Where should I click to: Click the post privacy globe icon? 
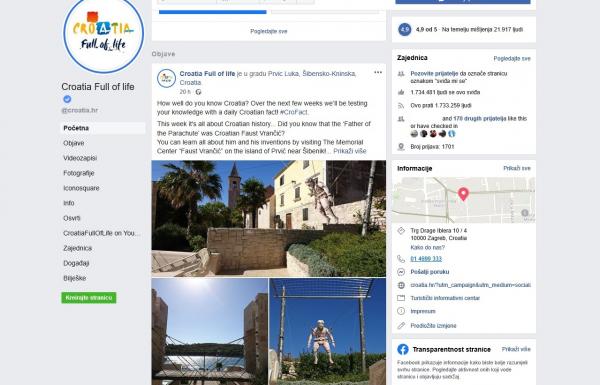(198, 92)
